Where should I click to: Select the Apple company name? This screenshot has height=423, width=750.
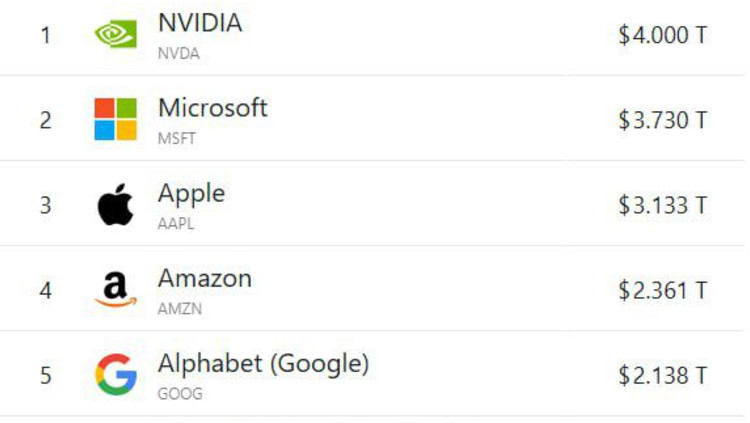pyautogui.click(x=191, y=193)
